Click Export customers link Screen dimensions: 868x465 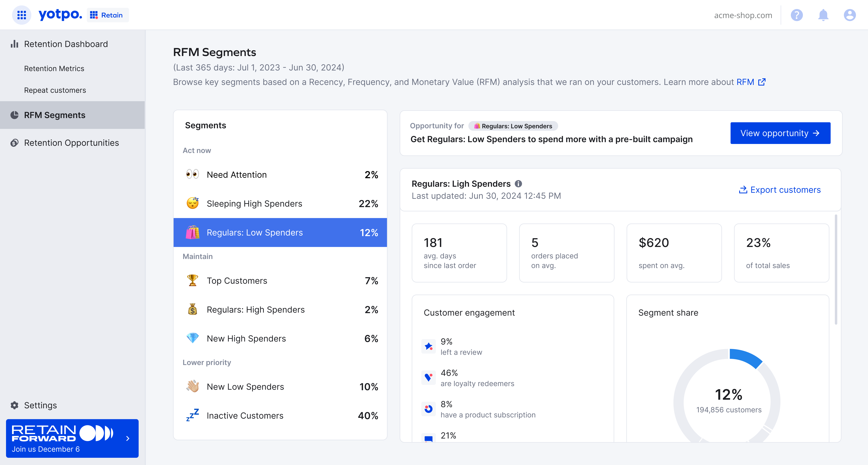780,190
